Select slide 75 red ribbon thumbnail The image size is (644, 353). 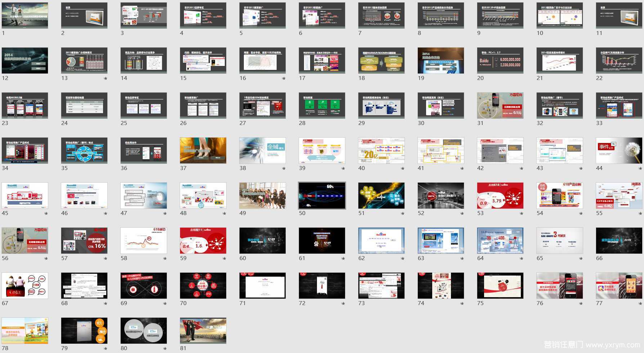click(500, 286)
